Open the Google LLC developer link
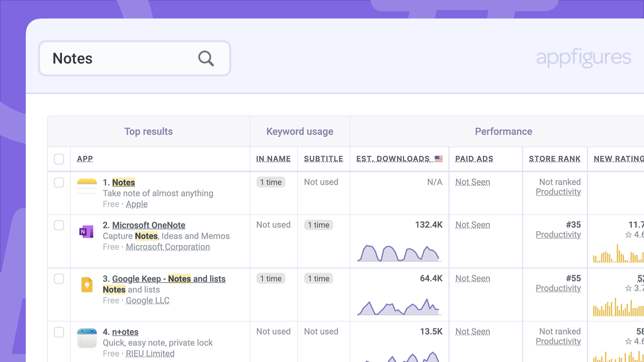This screenshot has width=644, height=362. click(x=148, y=300)
